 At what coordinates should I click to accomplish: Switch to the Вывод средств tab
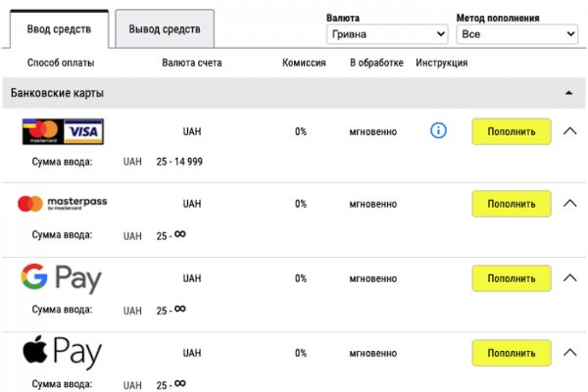[165, 28]
